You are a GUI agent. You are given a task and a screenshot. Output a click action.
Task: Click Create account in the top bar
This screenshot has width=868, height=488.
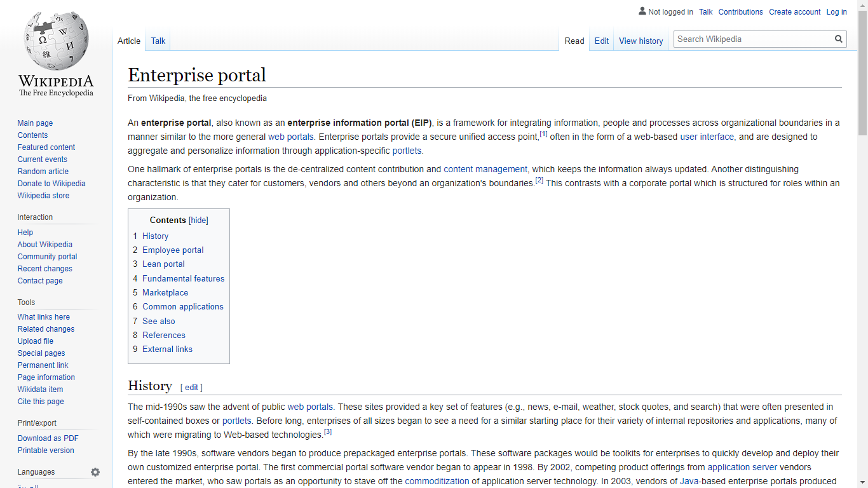(794, 11)
